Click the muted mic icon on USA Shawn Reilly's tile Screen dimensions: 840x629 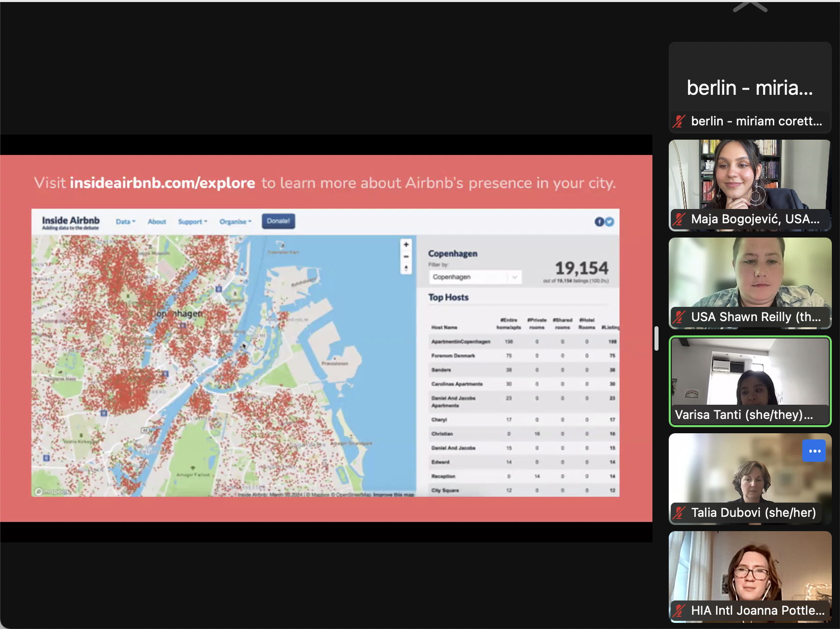(x=679, y=317)
